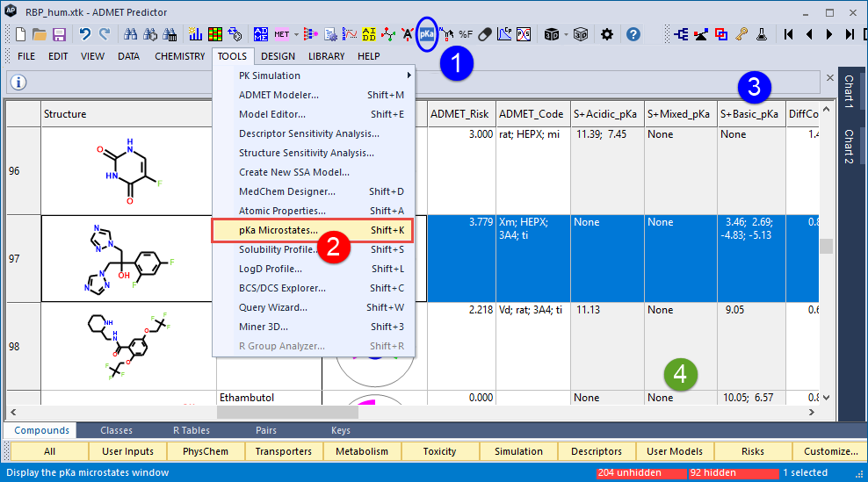Screen dimensions: 868x482
Task: Click the Toxicity filter button
Action: (439, 451)
